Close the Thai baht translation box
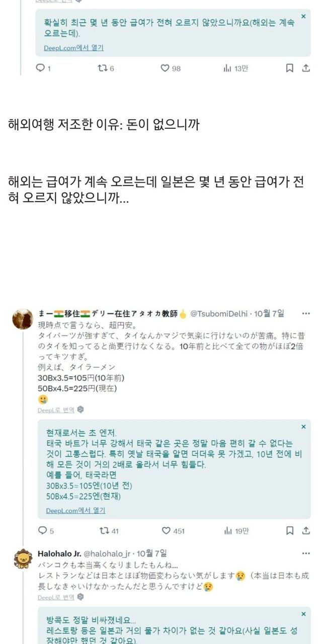Viewport: 322px width, 644px height. pos(303,427)
